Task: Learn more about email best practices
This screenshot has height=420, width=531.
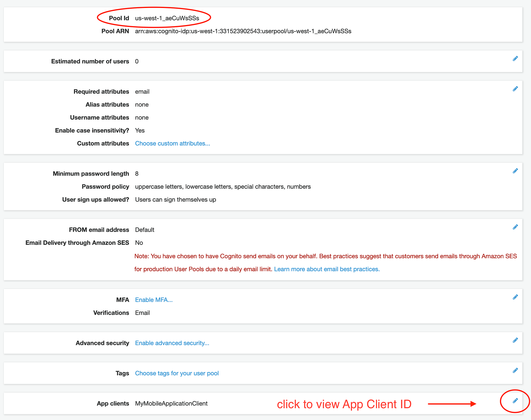Action: coord(327,269)
